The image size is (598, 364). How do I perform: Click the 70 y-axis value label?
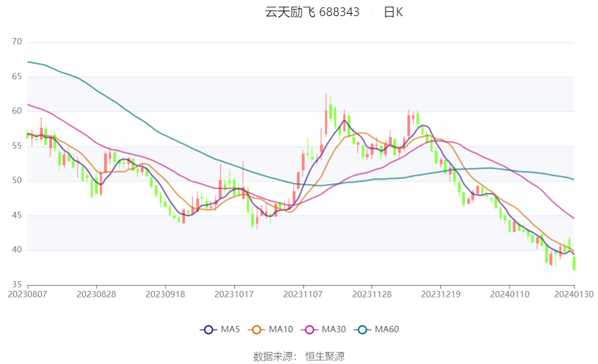(17, 42)
